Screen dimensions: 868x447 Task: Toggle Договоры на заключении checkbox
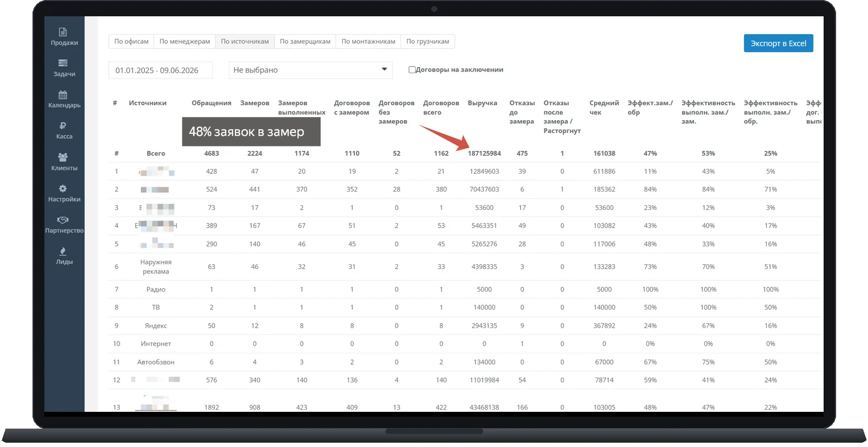412,70
